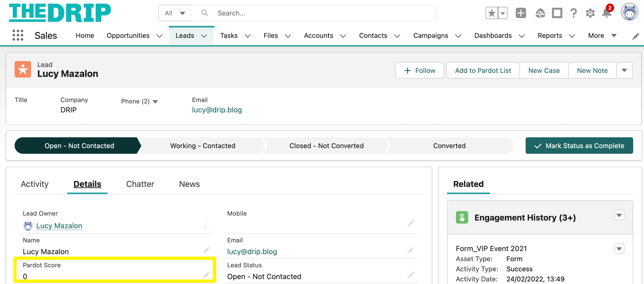Viewport: 644px width, 284px height.
Task: Expand the Campaigns nav chevron
Action: [458, 36]
